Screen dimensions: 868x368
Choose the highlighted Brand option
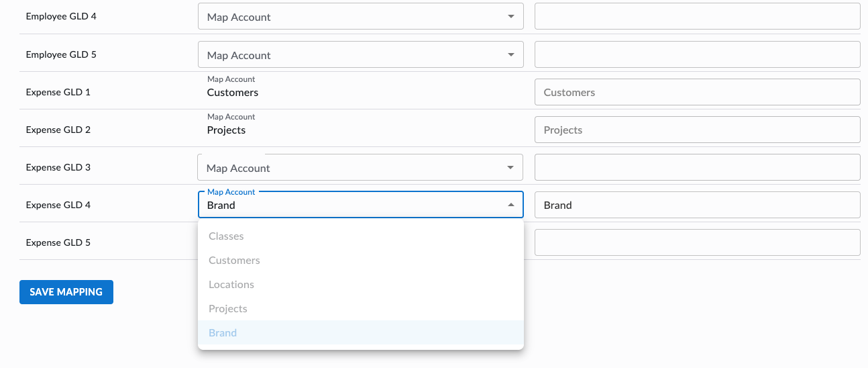(x=361, y=333)
